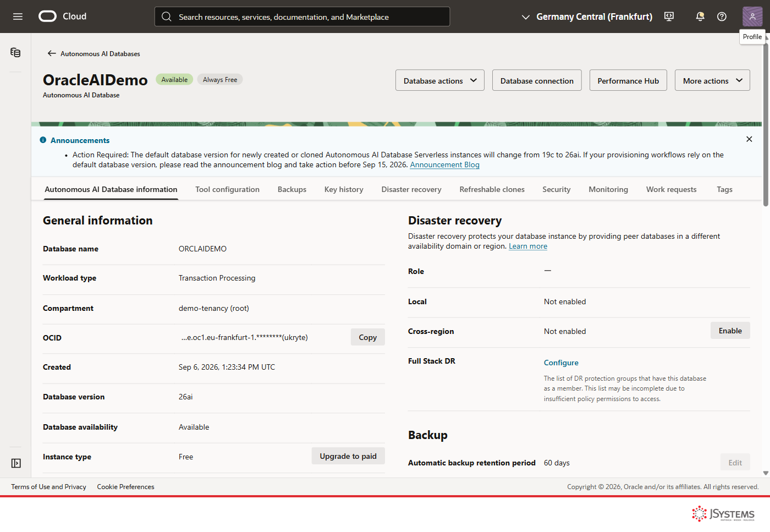Open Cookie Preferences
Screen dimensions: 770x532
(x=125, y=487)
